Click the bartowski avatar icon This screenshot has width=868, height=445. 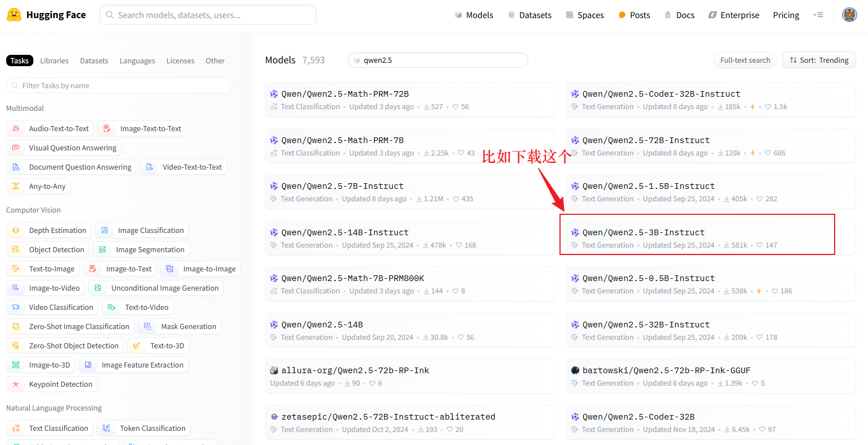coord(575,370)
